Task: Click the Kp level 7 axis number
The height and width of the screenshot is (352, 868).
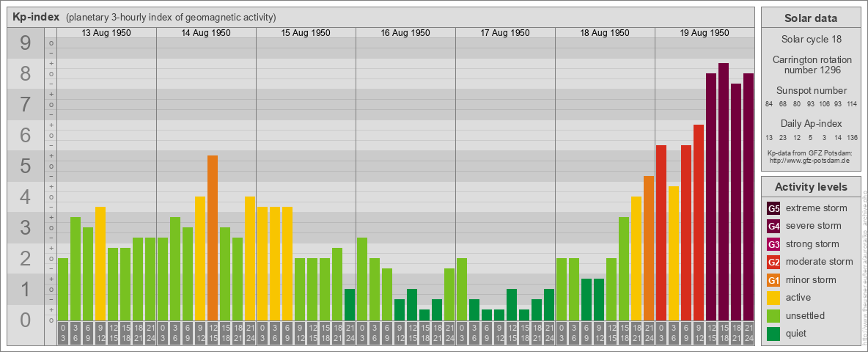Action: [26, 105]
